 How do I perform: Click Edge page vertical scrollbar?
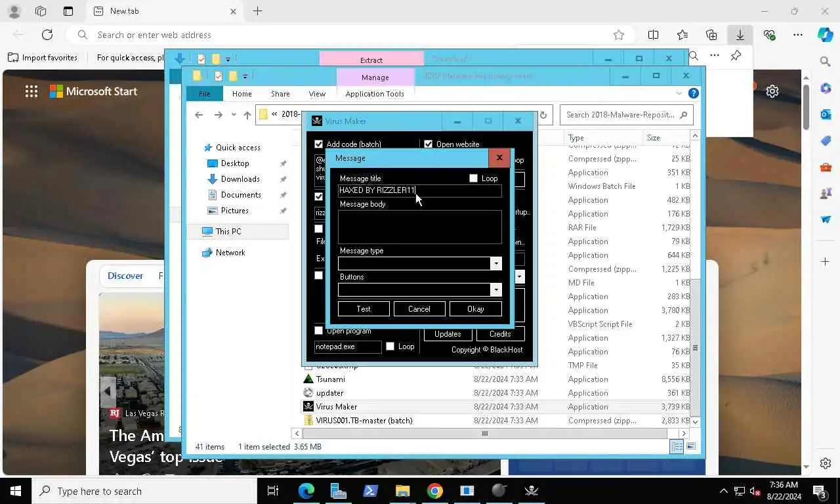coord(807,108)
